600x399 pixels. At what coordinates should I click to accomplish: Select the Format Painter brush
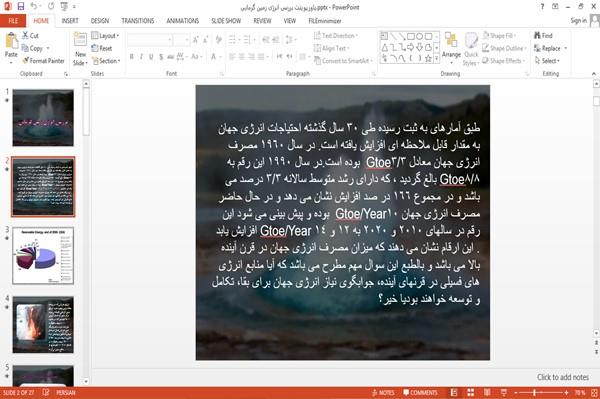click(x=26, y=60)
